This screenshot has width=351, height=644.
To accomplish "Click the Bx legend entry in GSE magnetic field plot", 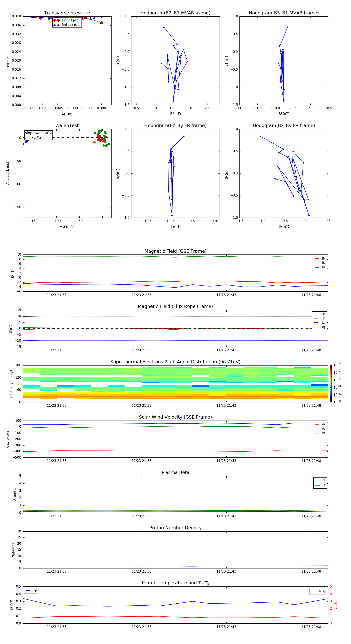I will click(x=320, y=259).
